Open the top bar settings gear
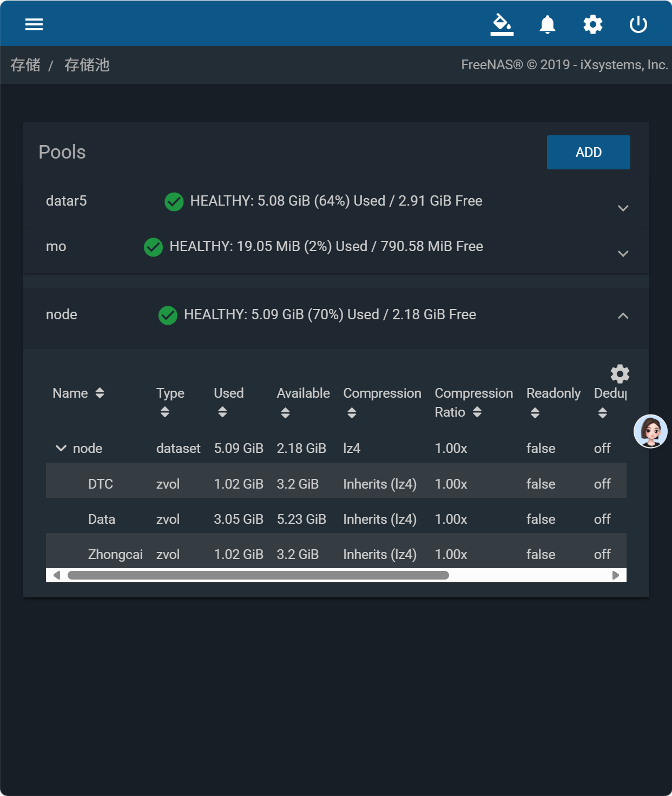This screenshot has width=672, height=796. click(x=593, y=24)
